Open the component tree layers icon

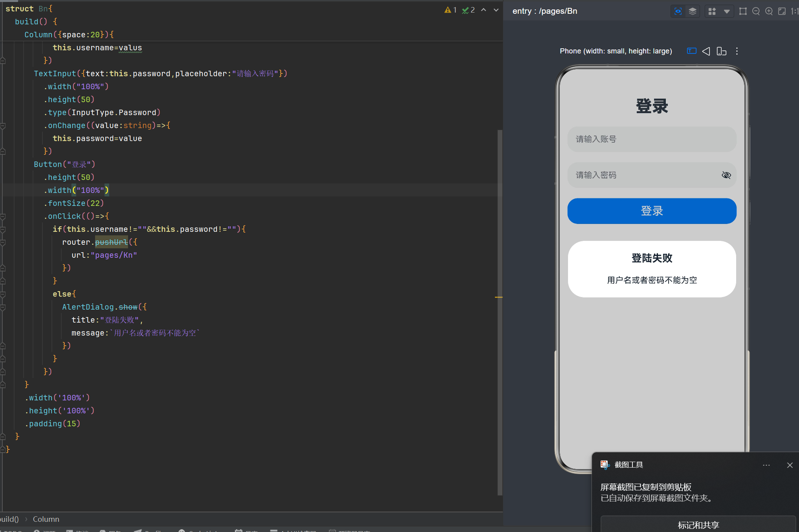click(693, 11)
